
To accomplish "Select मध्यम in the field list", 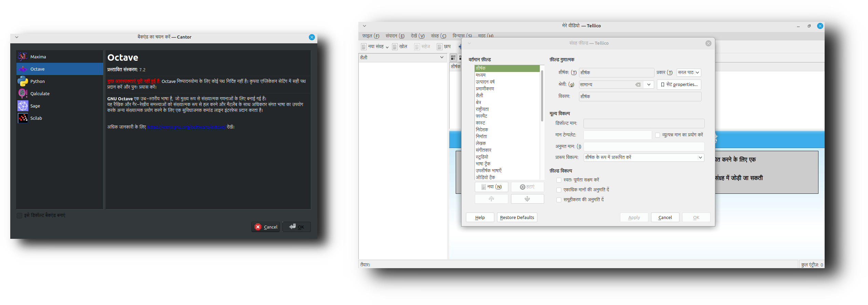I will coord(507,75).
